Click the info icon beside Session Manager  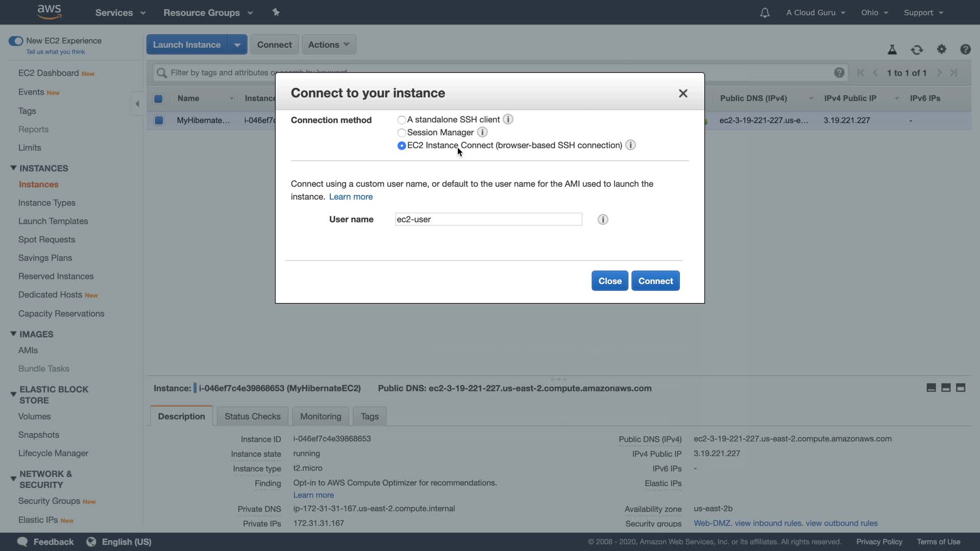482,132
